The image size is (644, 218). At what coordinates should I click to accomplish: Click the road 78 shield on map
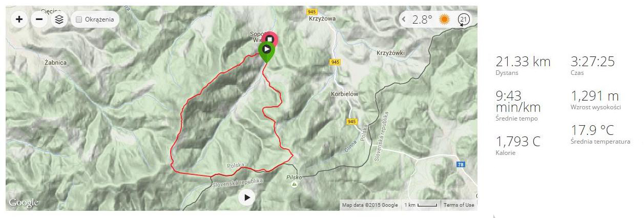tap(461, 164)
